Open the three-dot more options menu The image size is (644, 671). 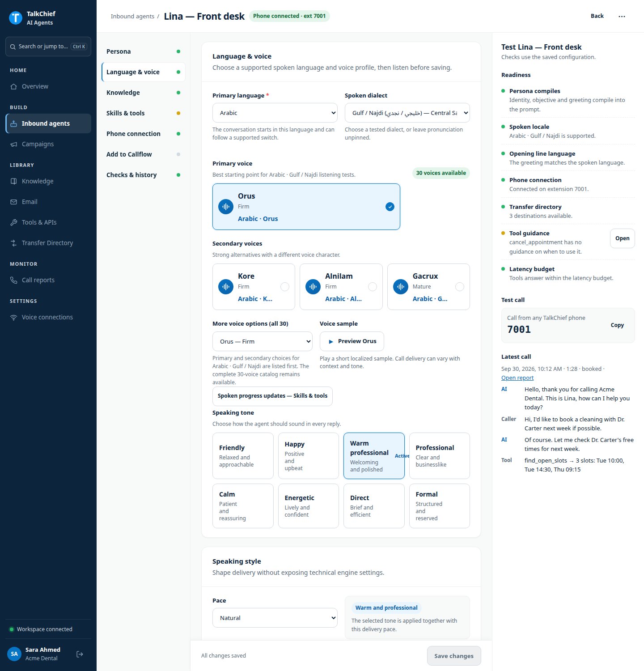[622, 16]
